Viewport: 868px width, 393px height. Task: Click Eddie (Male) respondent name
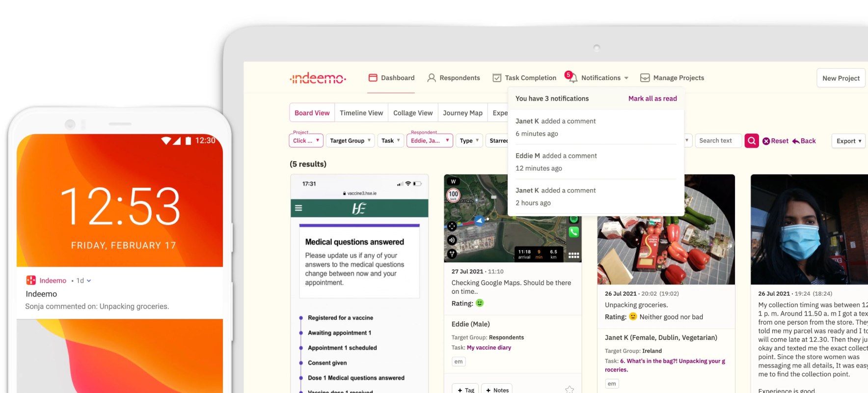tap(470, 324)
